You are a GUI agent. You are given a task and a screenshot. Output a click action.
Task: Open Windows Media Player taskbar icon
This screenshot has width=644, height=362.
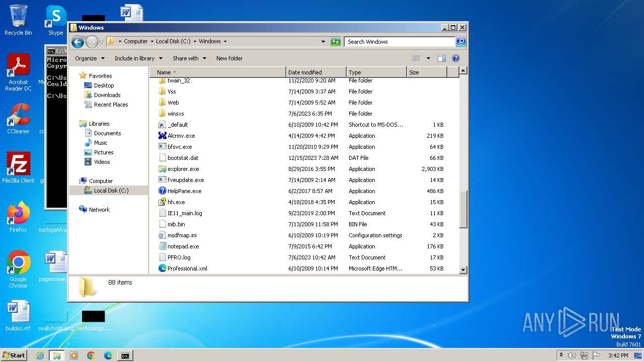[x=74, y=355]
